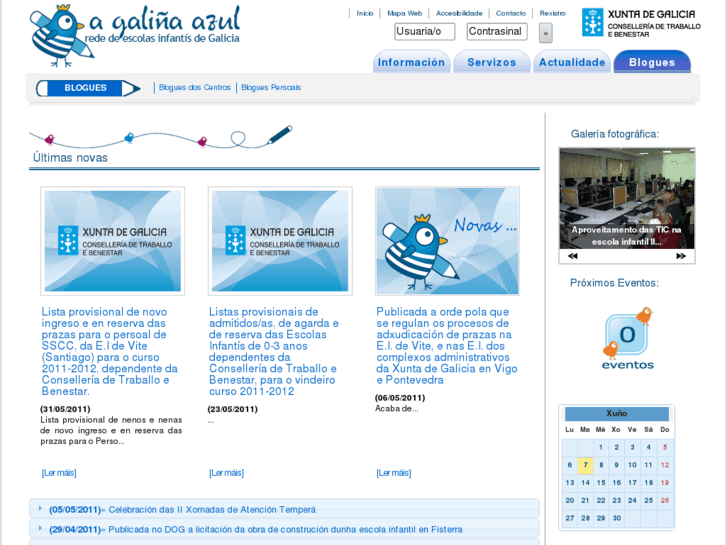Click the A Galiña Azul site logo
The image size is (727, 545).
point(135,35)
